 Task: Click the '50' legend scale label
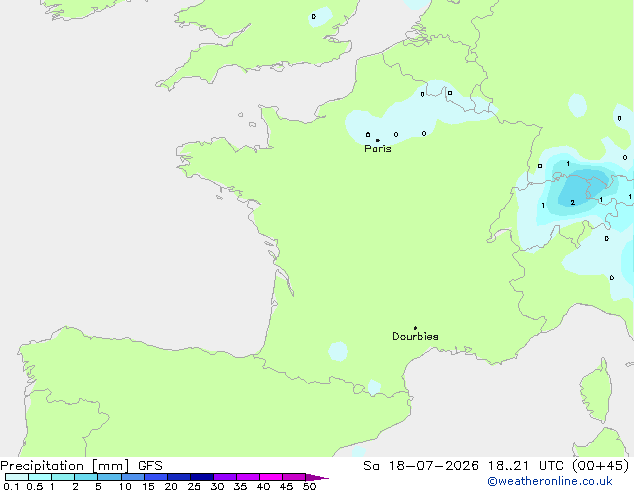[x=310, y=486]
